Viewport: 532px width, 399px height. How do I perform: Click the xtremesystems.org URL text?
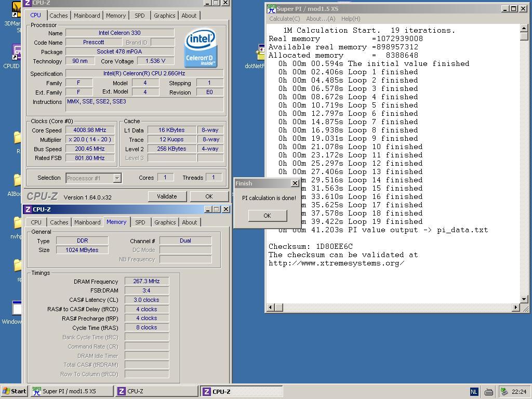336,263
